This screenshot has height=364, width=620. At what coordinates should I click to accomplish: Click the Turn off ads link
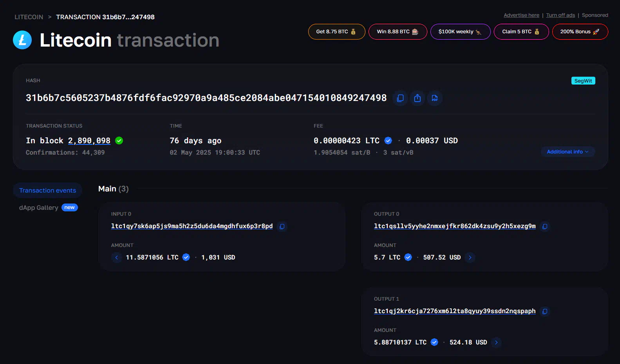point(560,15)
